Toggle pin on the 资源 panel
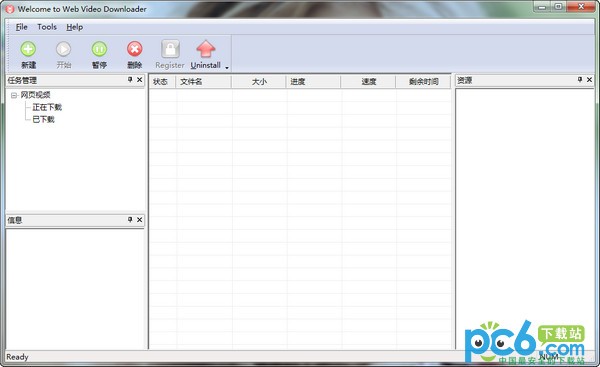Screen dimensions: 600x367 coord(580,80)
